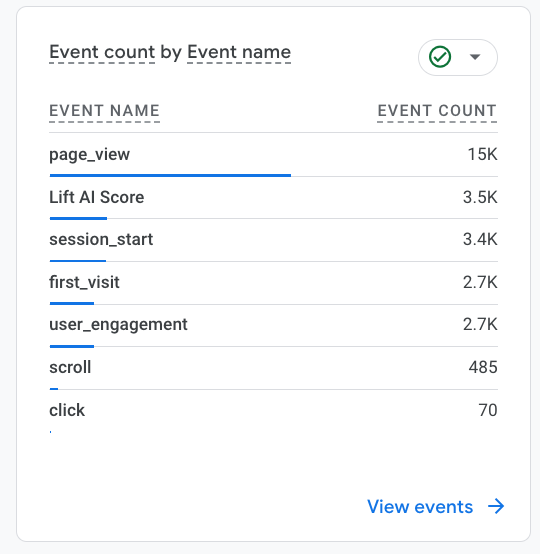This screenshot has height=554, width=540.
Task: Click the EVENT COUNT column header
Action: (437, 111)
